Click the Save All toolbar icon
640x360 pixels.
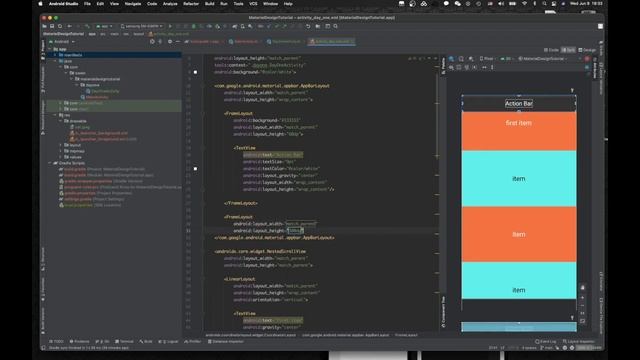(x=52, y=26)
